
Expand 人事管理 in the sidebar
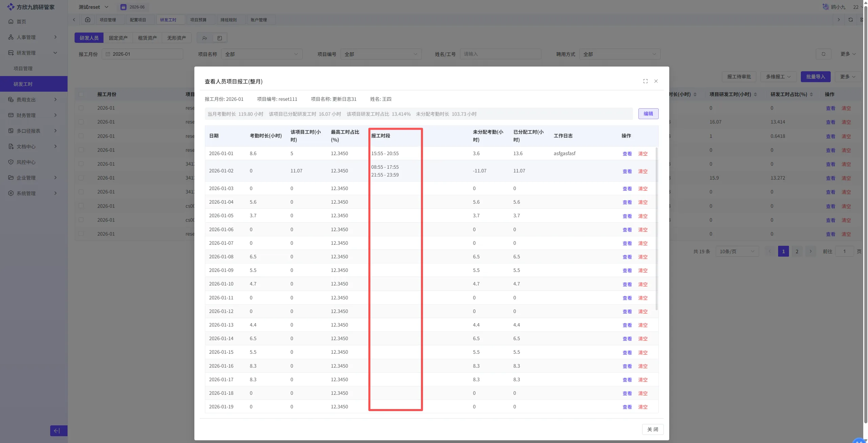coord(34,37)
